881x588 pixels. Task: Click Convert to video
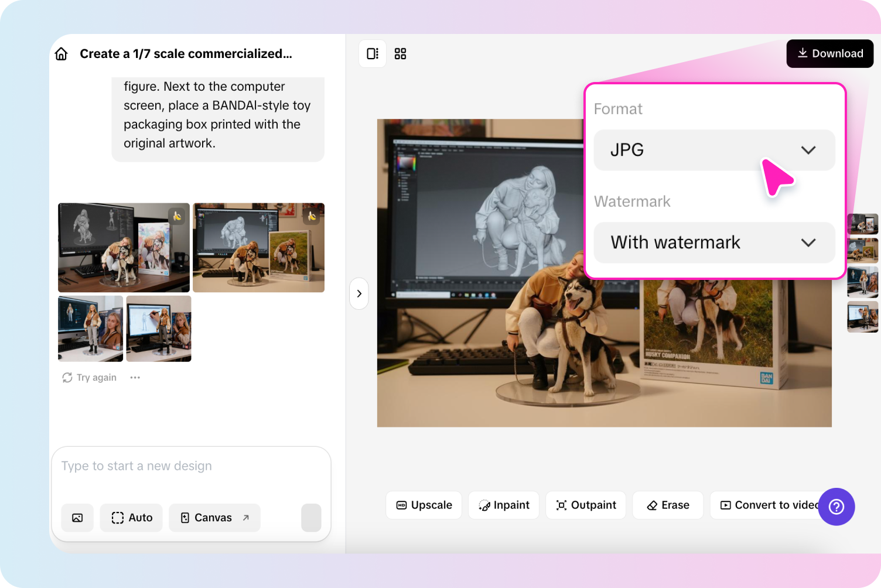(769, 505)
